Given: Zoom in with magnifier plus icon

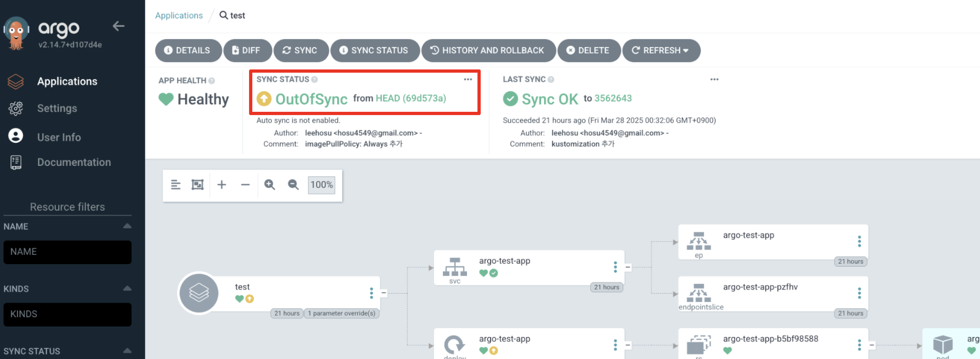Looking at the screenshot, I should click(270, 185).
